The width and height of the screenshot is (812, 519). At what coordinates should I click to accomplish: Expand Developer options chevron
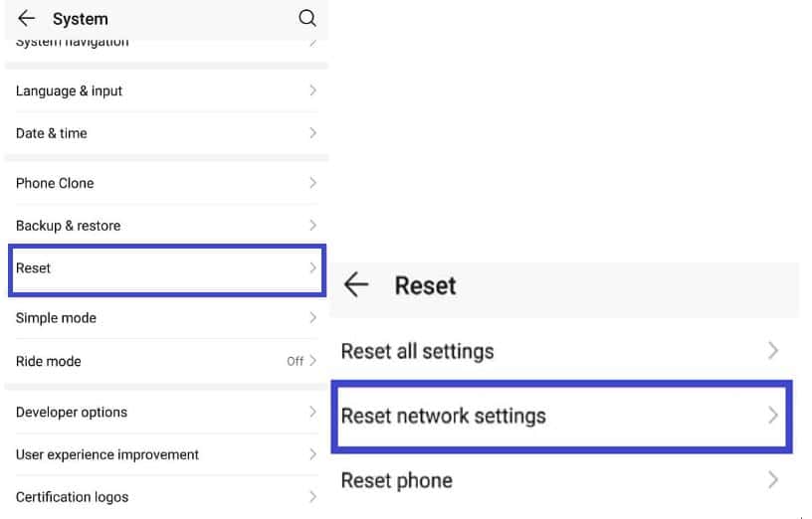coord(312,412)
